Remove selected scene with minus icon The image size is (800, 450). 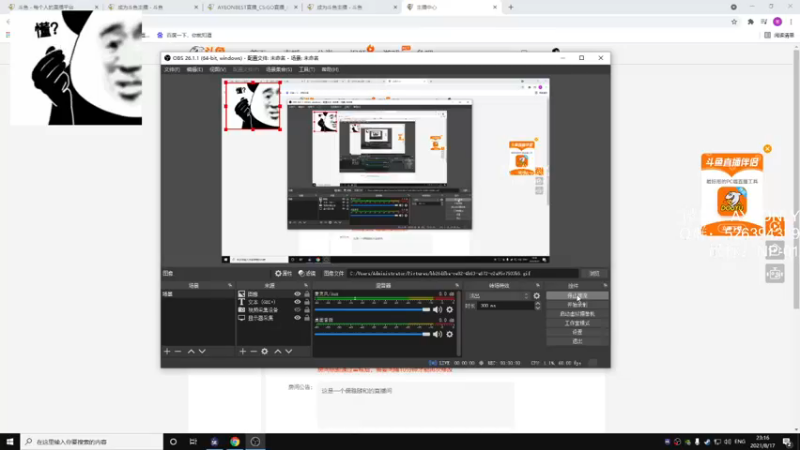click(178, 352)
